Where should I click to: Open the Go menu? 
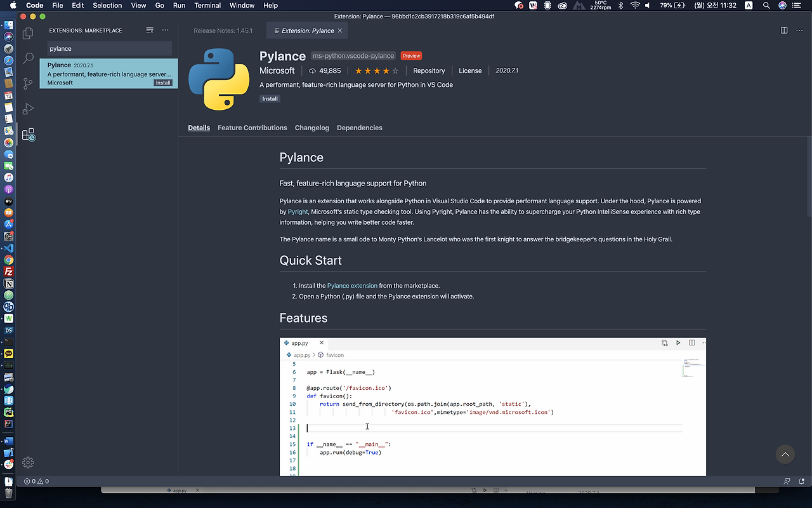159,6
